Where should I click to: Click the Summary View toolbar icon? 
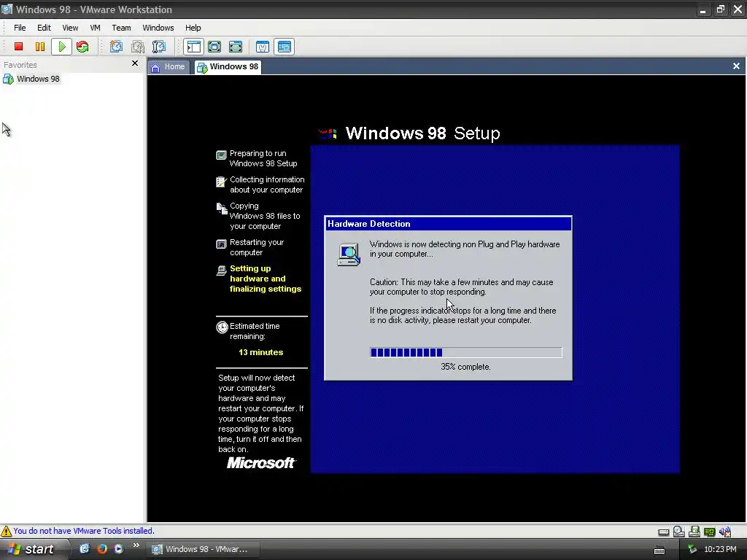coord(263,47)
